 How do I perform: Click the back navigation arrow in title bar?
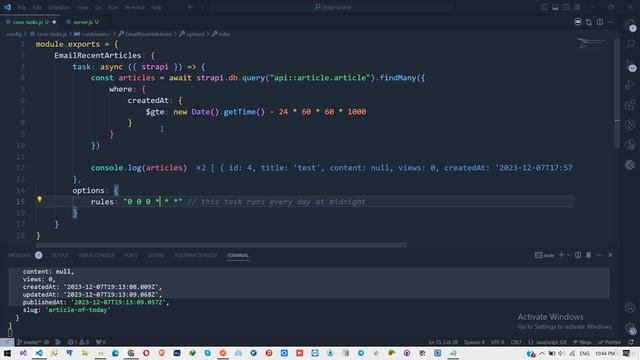click(190, 7)
